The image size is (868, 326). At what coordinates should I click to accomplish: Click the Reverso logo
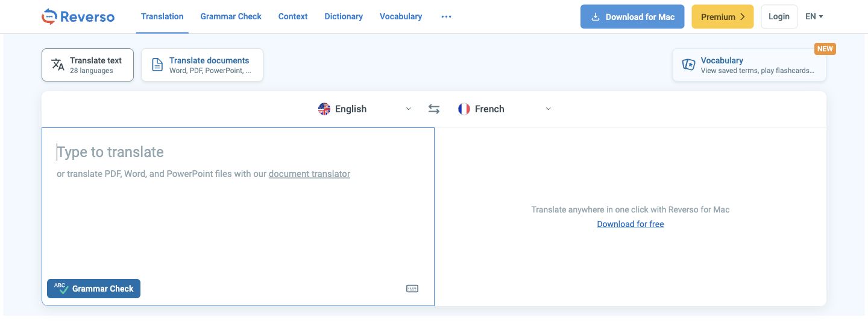tap(78, 16)
